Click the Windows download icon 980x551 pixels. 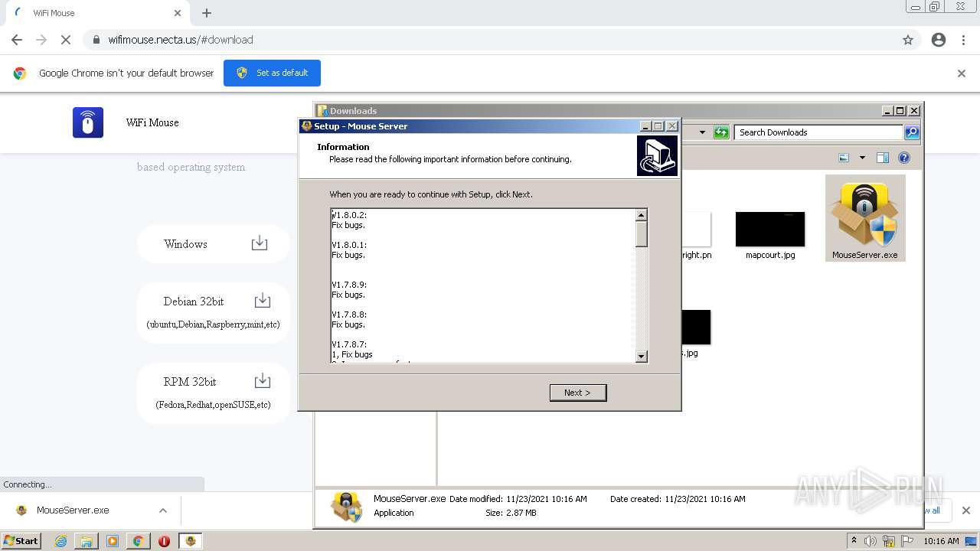click(x=260, y=243)
